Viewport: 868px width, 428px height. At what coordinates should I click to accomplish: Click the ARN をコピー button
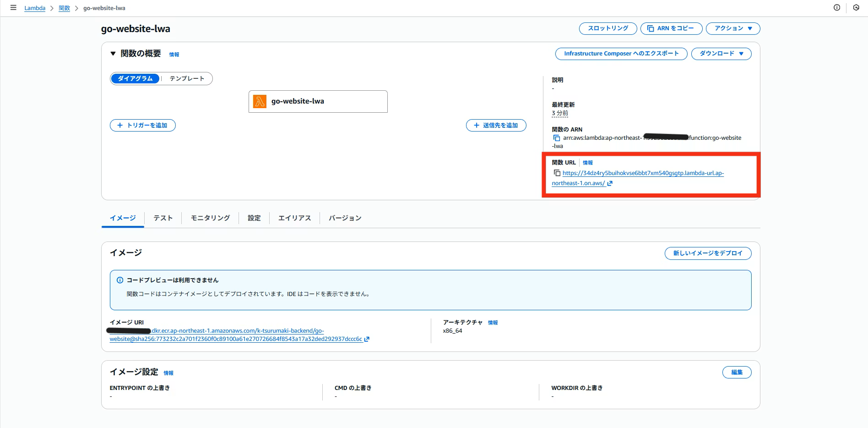coord(671,28)
